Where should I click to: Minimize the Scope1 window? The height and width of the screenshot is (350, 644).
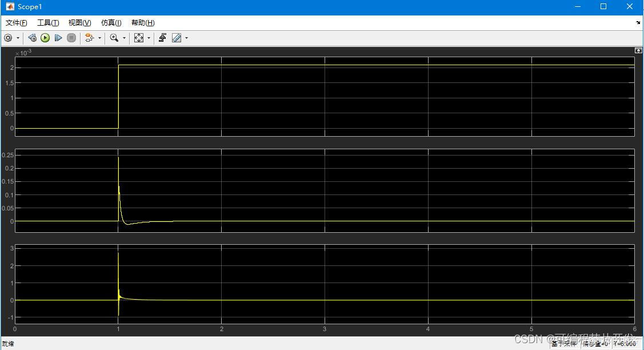pyautogui.click(x=578, y=7)
